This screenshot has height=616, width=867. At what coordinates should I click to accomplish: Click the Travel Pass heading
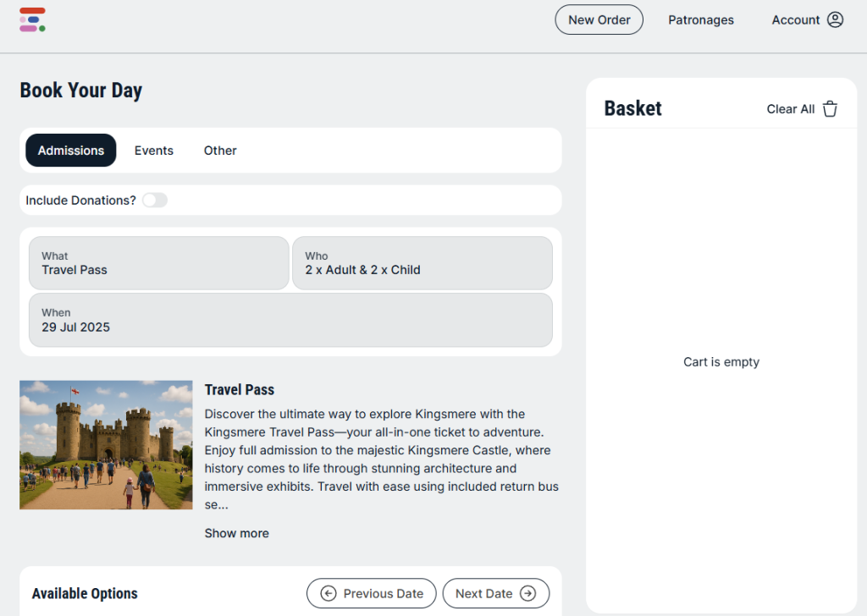coord(240,390)
